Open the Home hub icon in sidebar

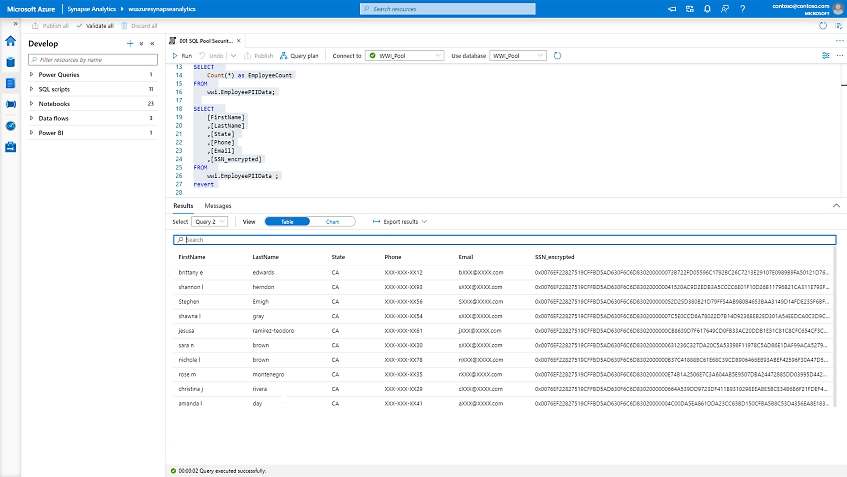11,41
